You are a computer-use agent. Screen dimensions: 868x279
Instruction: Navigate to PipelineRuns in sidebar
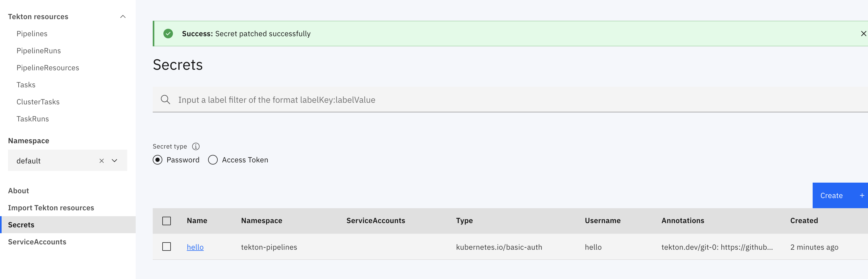coord(39,51)
